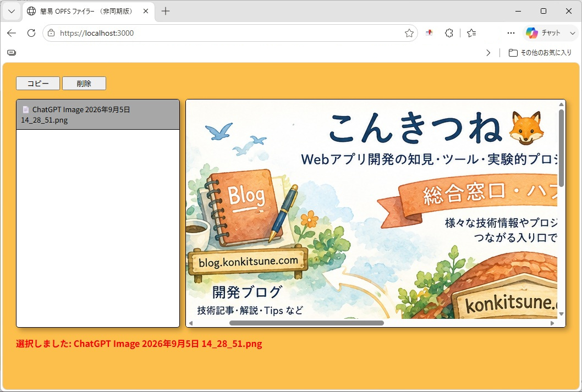Close the 簡易 OPFS ファイラー tab
Screen dimensions: 582x392
(x=146, y=11)
